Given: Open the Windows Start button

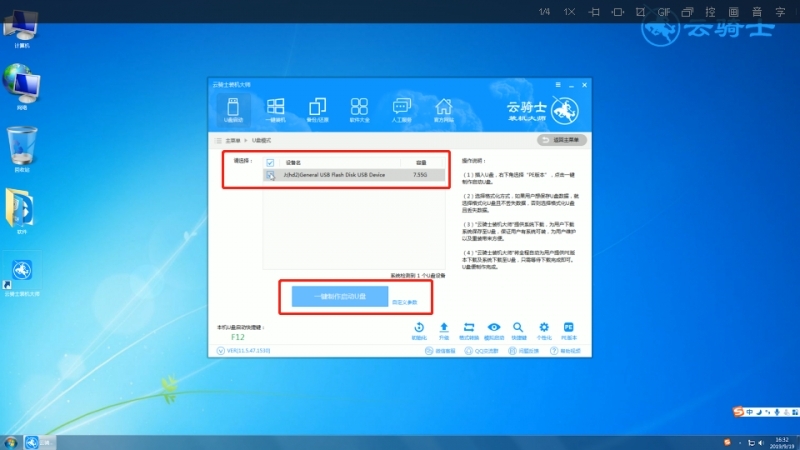Looking at the screenshot, I should [x=11, y=443].
